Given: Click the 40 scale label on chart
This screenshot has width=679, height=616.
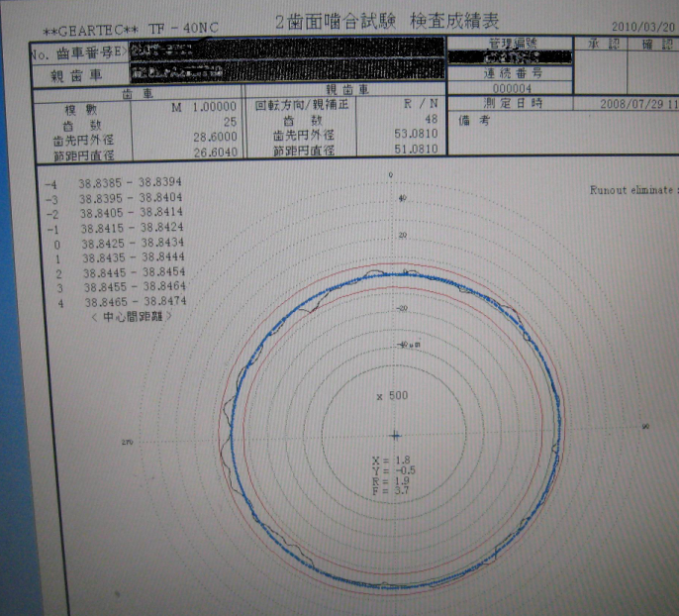Looking at the screenshot, I should pos(402,198).
